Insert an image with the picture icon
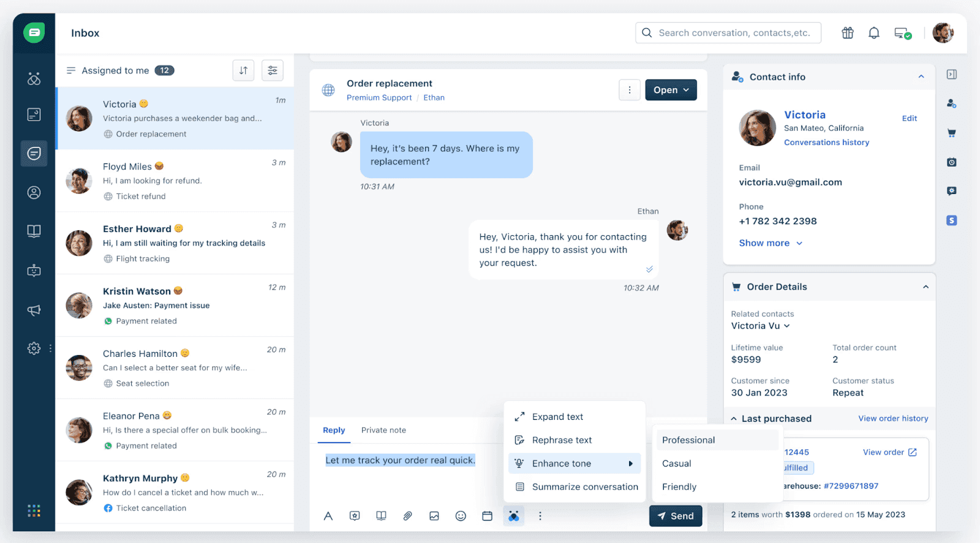Screen dimensions: 980x543 coord(434,516)
